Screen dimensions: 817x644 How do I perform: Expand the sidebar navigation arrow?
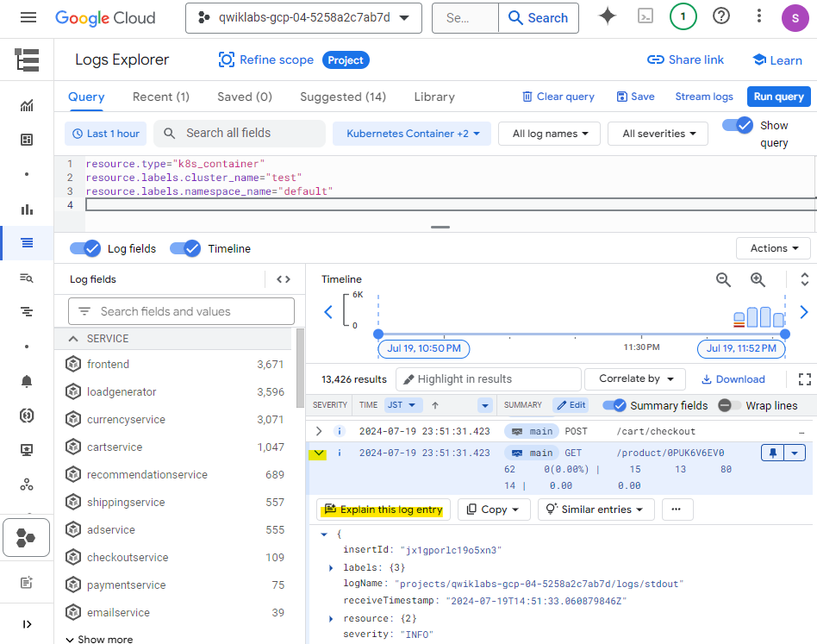click(27, 624)
